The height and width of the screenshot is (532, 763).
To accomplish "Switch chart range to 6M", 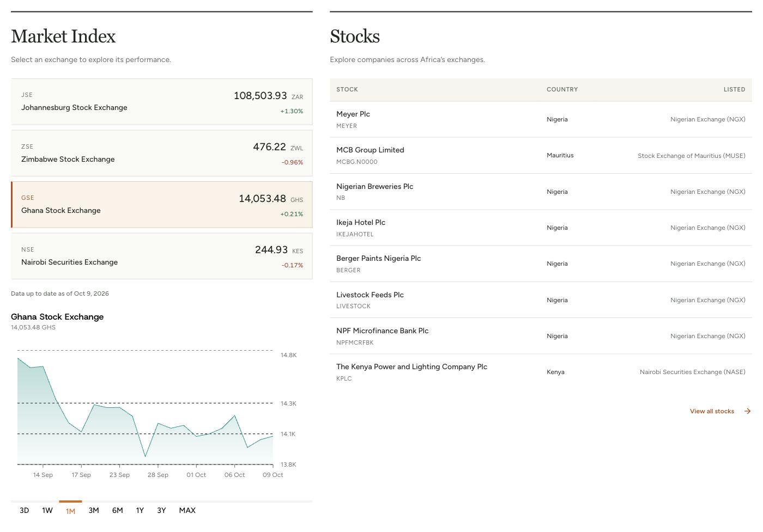I will coord(118,510).
